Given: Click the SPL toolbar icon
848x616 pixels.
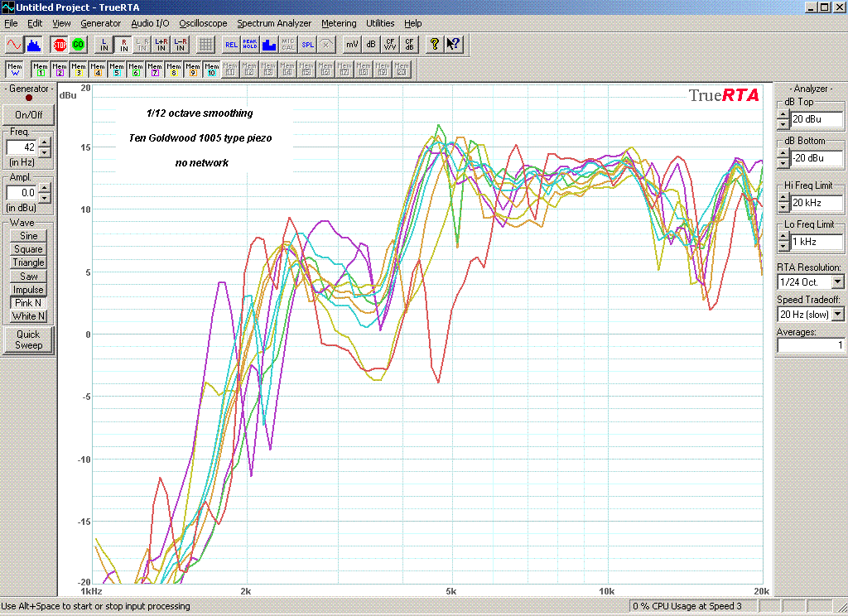Looking at the screenshot, I should 307,45.
